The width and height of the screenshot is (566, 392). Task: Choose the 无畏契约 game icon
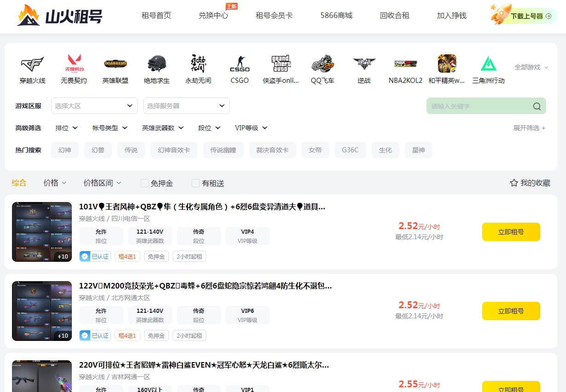click(x=74, y=63)
